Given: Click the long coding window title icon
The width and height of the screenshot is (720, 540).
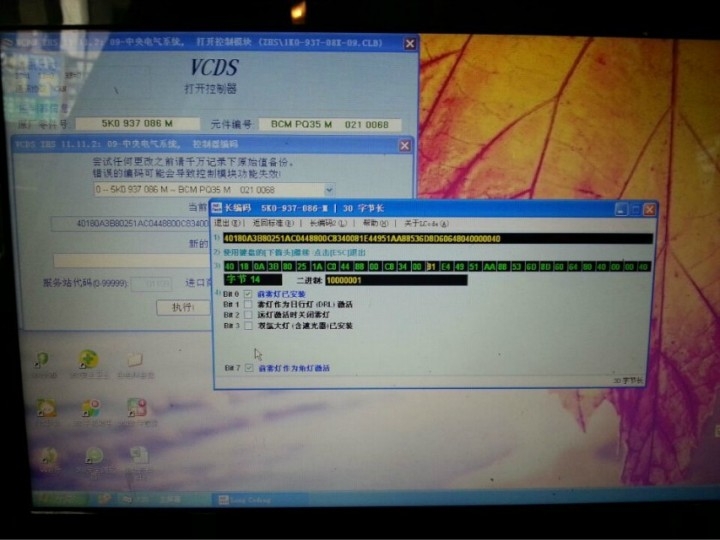Looking at the screenshot, I should pos(216,209).
